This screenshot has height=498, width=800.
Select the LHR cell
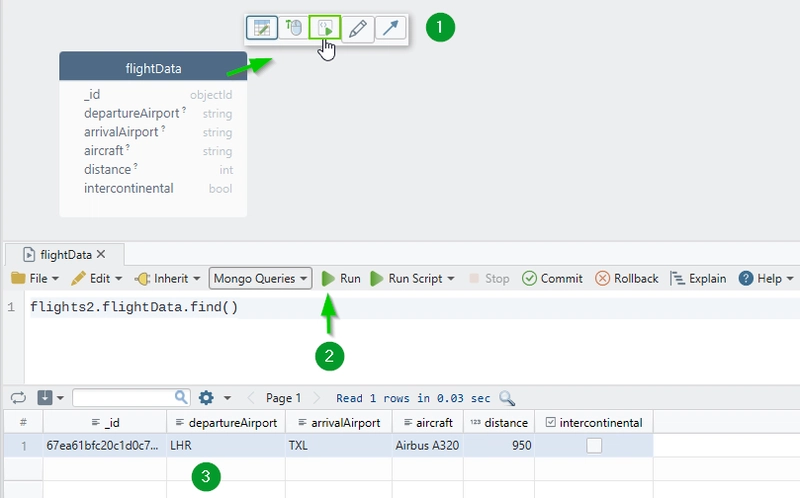pyautogui.click(x=226, y=445)
